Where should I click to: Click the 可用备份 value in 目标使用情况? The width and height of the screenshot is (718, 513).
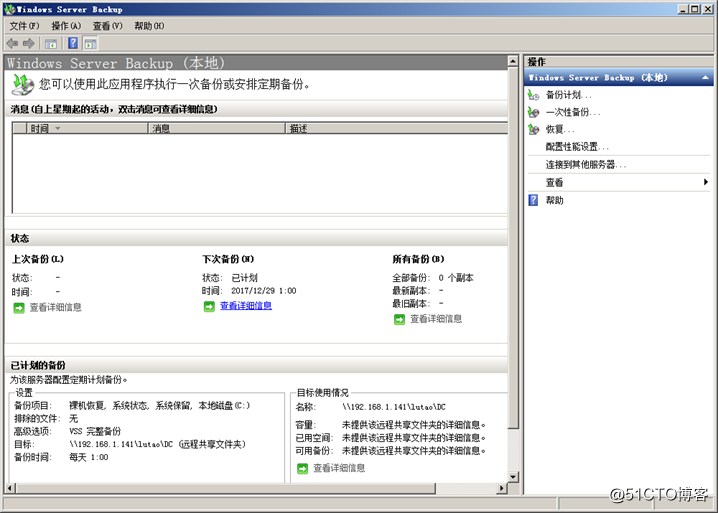point(413,451)
